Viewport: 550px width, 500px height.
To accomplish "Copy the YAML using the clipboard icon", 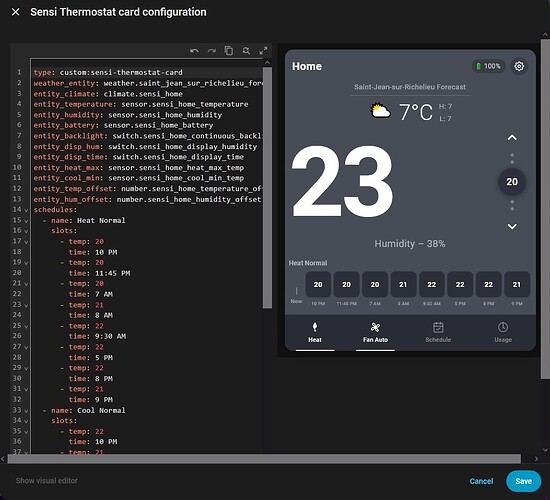I will tap(229, 51).
